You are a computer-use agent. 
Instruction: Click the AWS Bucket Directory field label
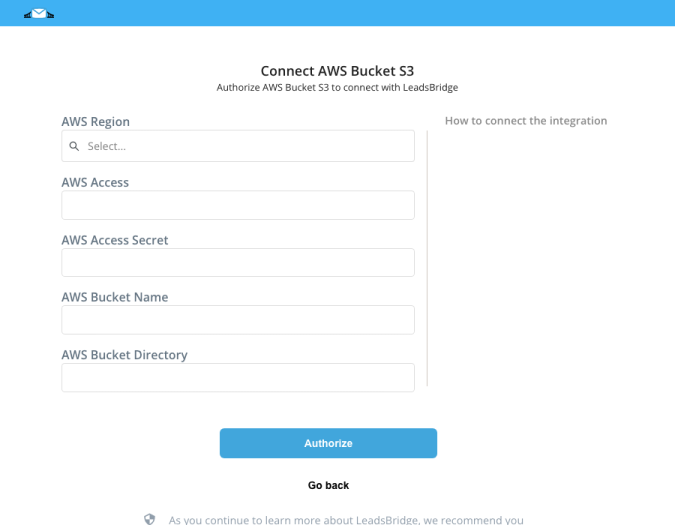(x=124, y=355)
